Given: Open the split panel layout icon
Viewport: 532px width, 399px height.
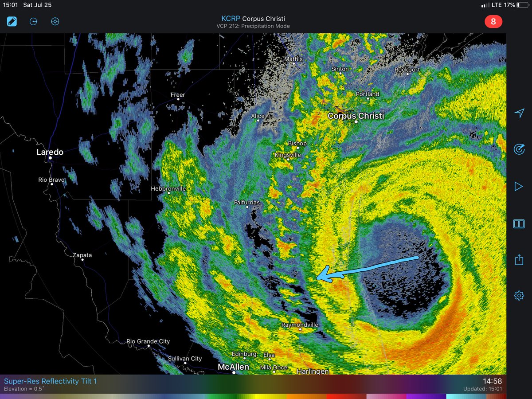Looking at the screenshot, I should [x=519, y=223].
